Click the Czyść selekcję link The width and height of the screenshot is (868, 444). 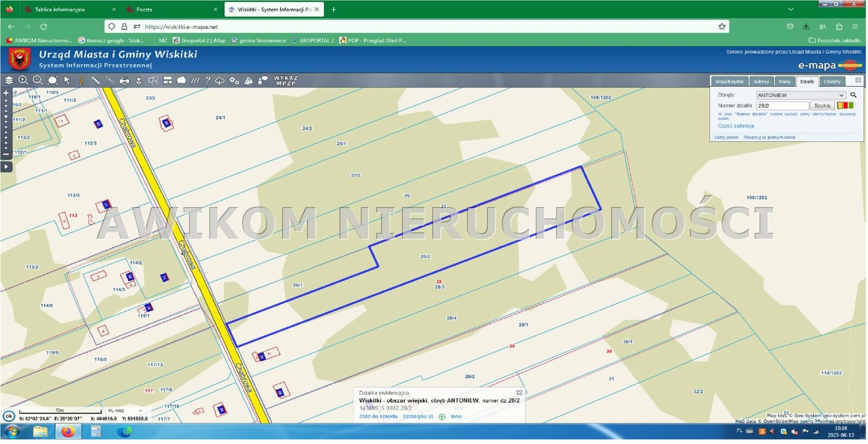736,126
